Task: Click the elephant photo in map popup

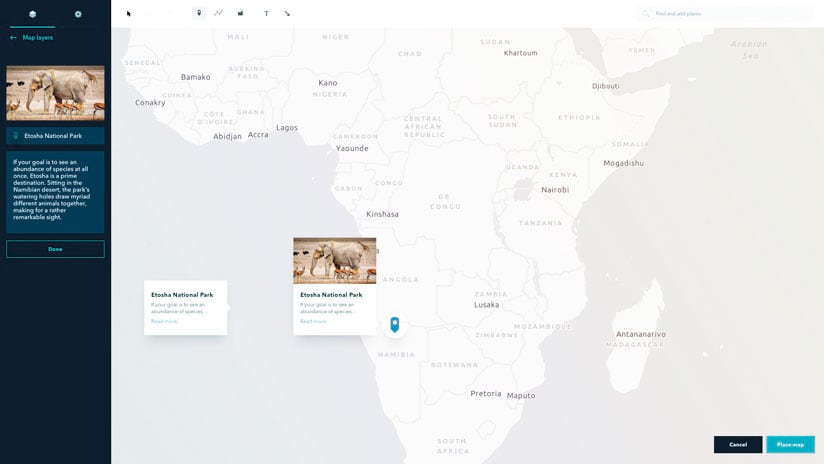Action: [x=335, y=261]
